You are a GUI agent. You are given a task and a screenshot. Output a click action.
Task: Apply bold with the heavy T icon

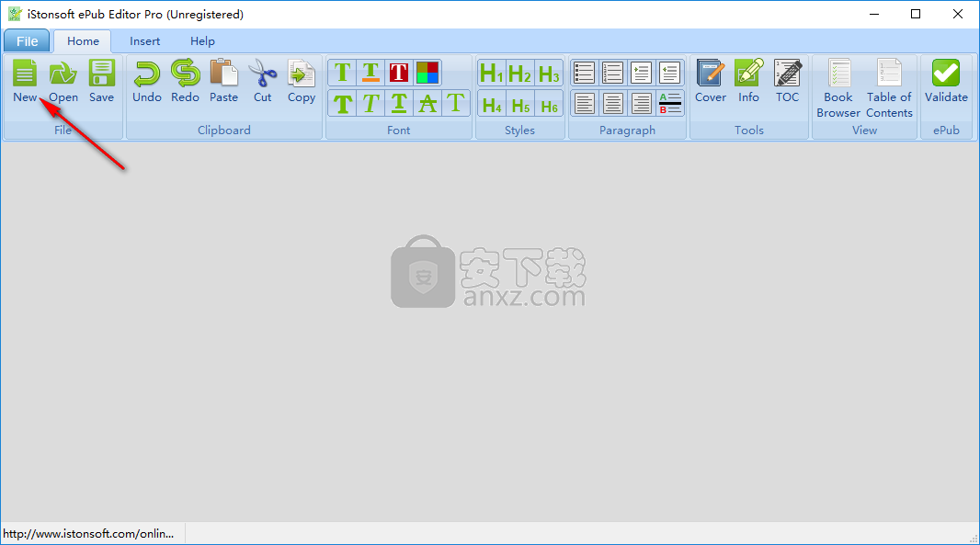tap(343, 103)
